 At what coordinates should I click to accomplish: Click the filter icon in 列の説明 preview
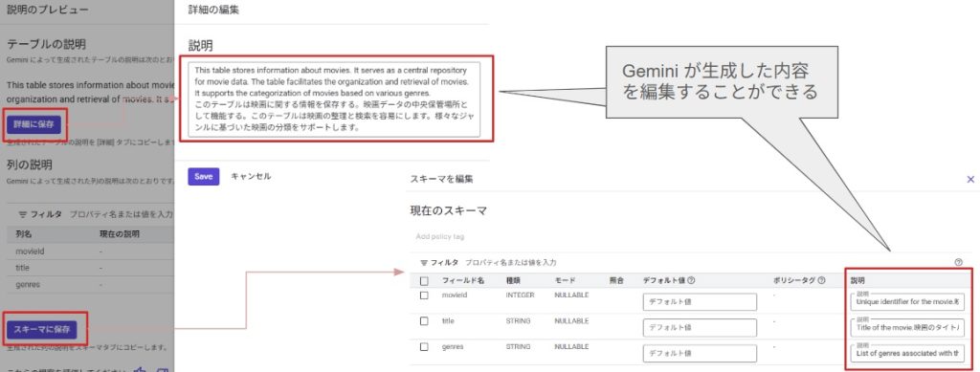click(x=23, y=214)
